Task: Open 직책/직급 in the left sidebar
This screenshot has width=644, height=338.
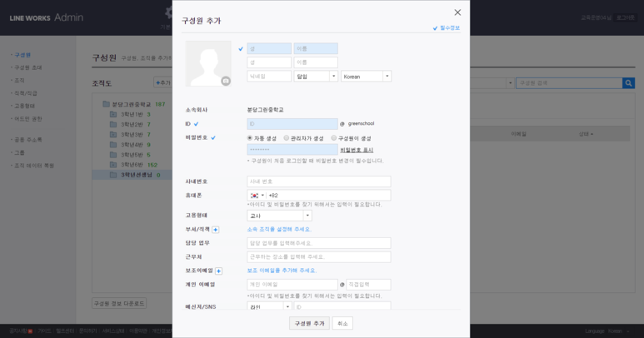Action: (26, 93)
